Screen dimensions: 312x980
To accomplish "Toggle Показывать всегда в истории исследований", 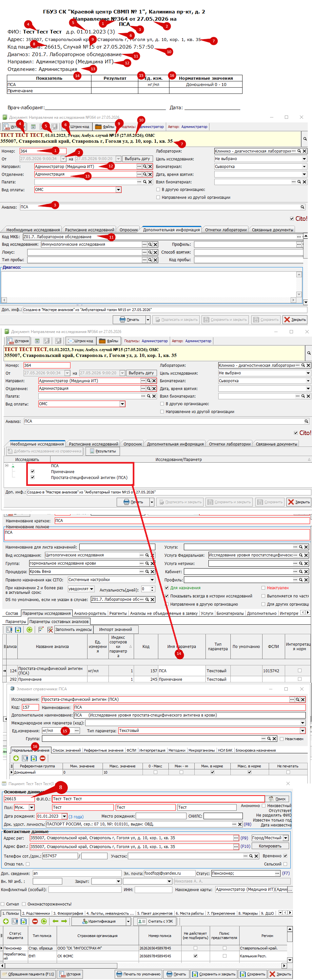I will 166,596.
